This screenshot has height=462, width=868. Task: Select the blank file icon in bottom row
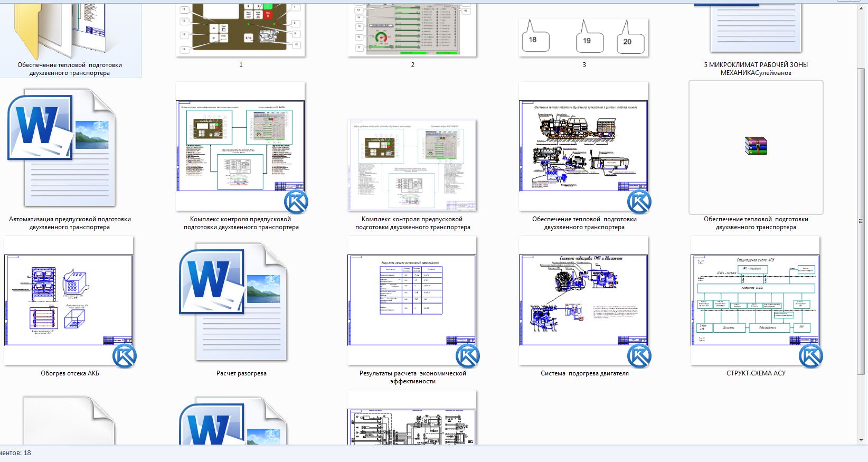69,421
